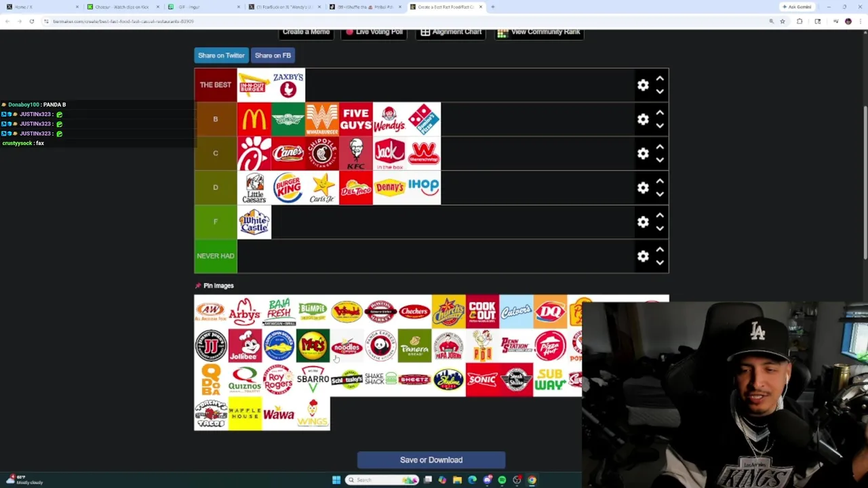Move THE BEST tier row down
Screen dimensions: 868x488
point(660,92)
